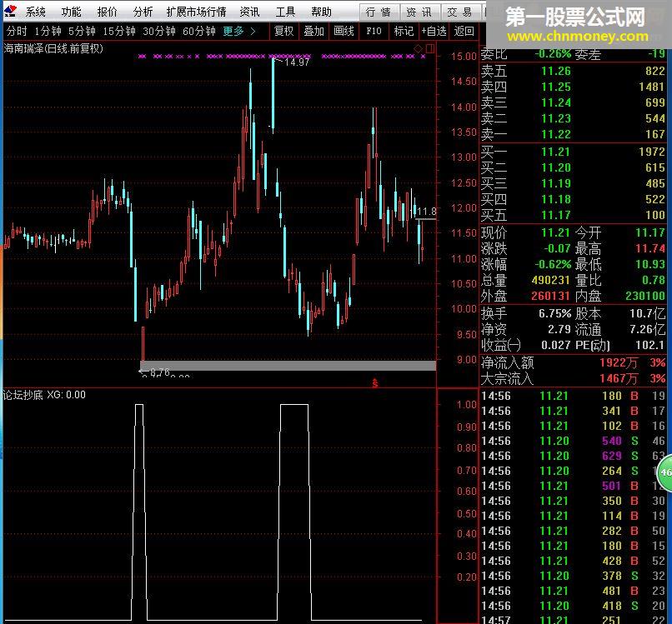
Task: Click the 现价 value 11.21
Action: pyautogui.click(x=555, y=233)
